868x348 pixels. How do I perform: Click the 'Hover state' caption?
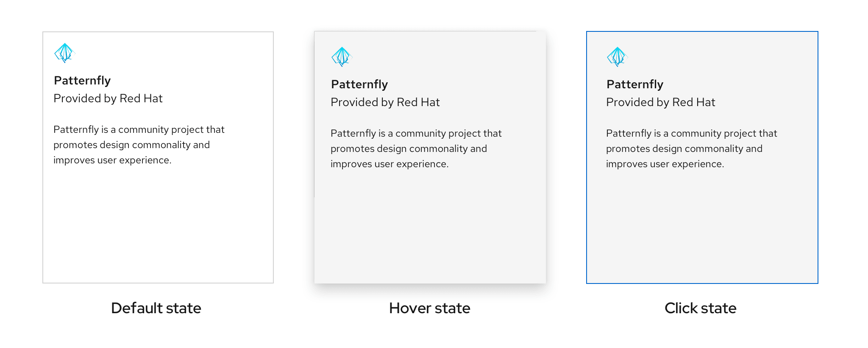click(430, 308)
